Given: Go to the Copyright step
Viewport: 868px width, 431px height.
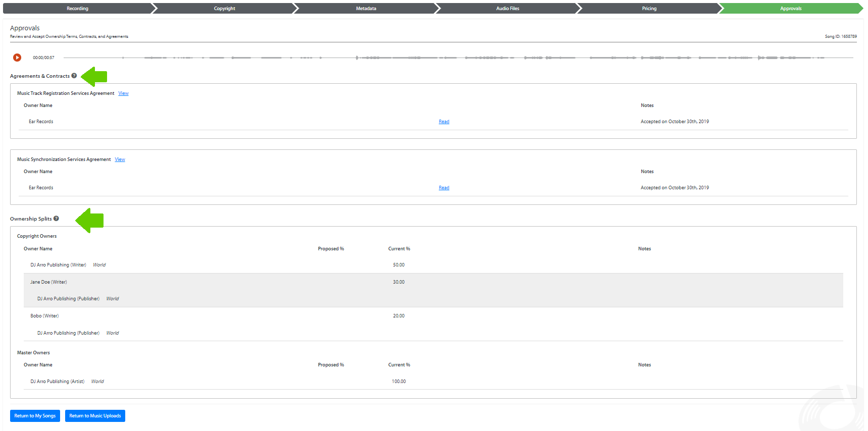Looking at the screenshot, I should [225, 9].
